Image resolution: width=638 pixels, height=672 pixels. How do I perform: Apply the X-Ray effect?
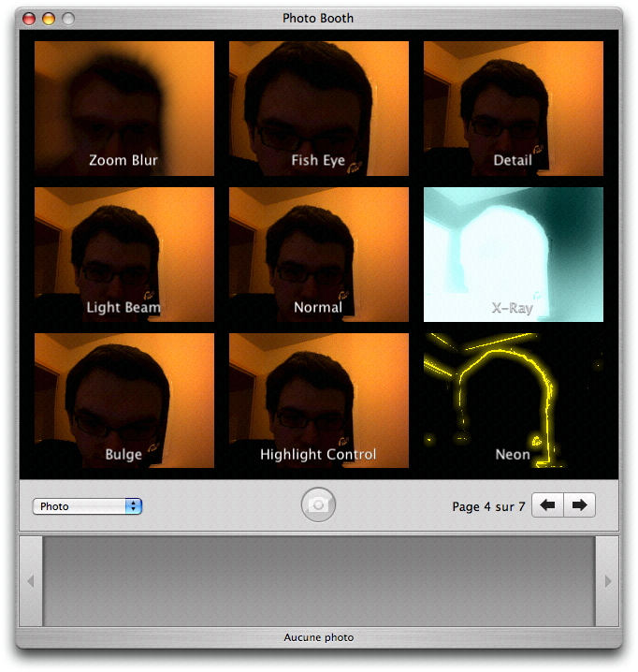[x=514, y=255]
